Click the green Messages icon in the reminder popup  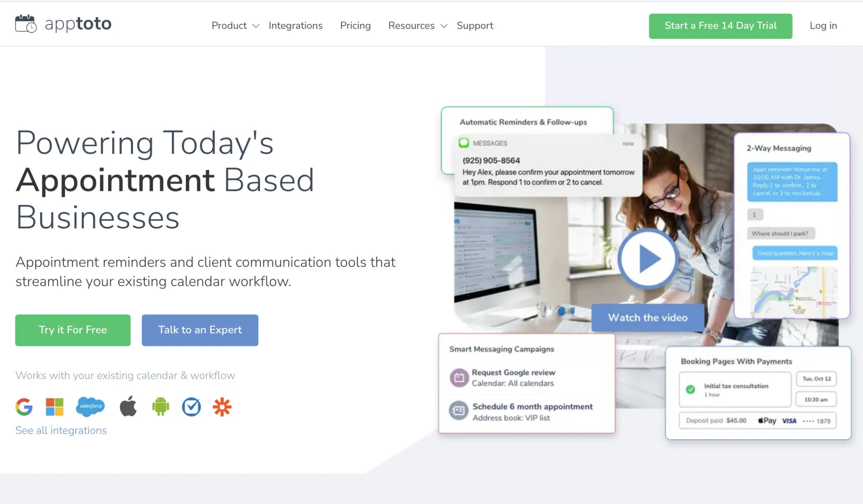click(x=464, y=143)
